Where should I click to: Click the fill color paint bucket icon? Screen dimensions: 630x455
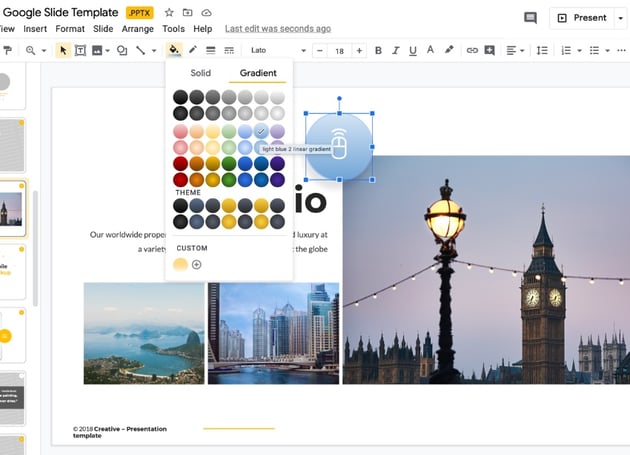click(174, 50)
